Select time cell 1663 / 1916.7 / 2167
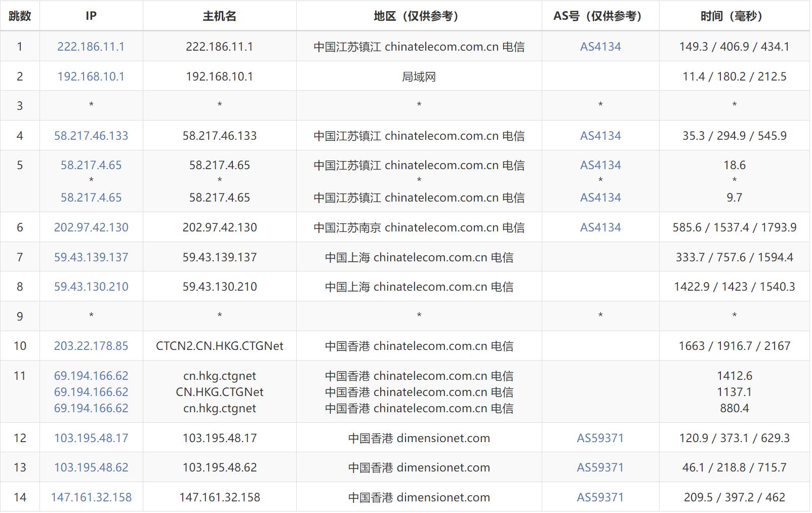Viewport: 812px width, 513px height. (x=735, y=346)
